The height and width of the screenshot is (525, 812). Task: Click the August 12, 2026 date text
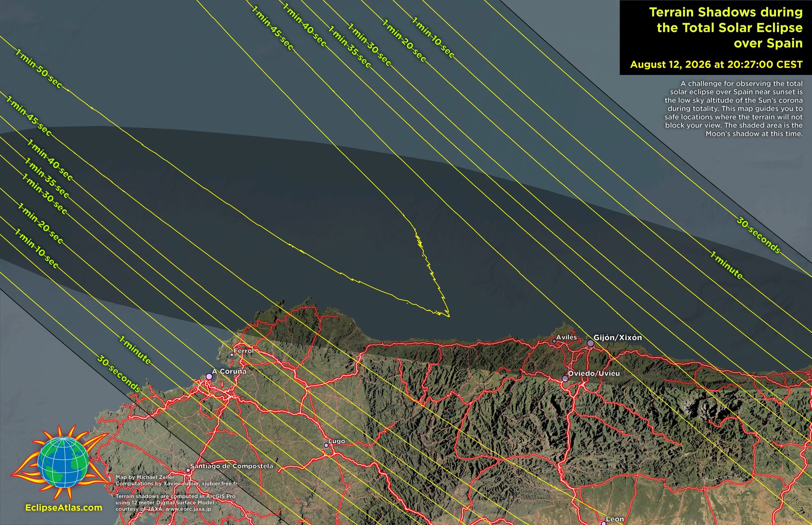[716, 65]
